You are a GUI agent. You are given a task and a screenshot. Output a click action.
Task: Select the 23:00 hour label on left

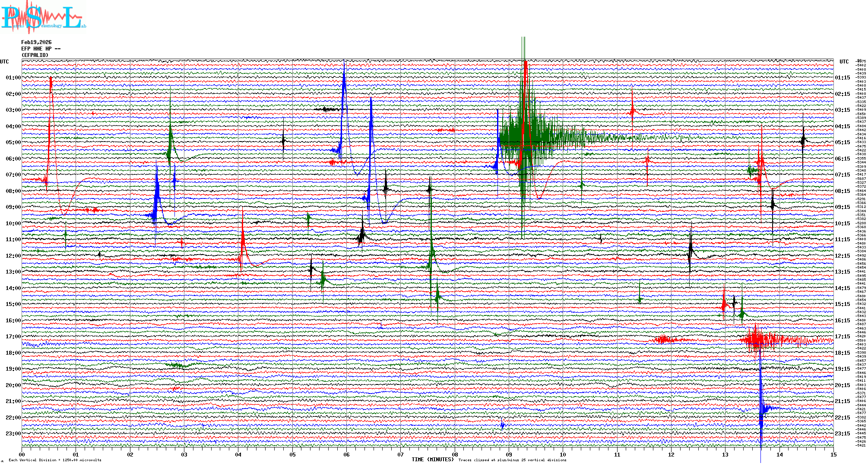13,434
